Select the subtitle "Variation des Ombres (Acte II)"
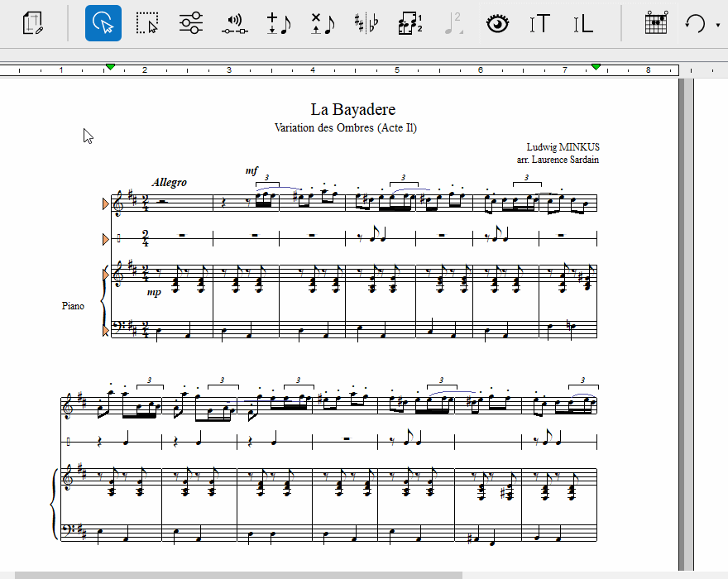Viewport: 728px width, 579px height. click(x=346, y=127)
